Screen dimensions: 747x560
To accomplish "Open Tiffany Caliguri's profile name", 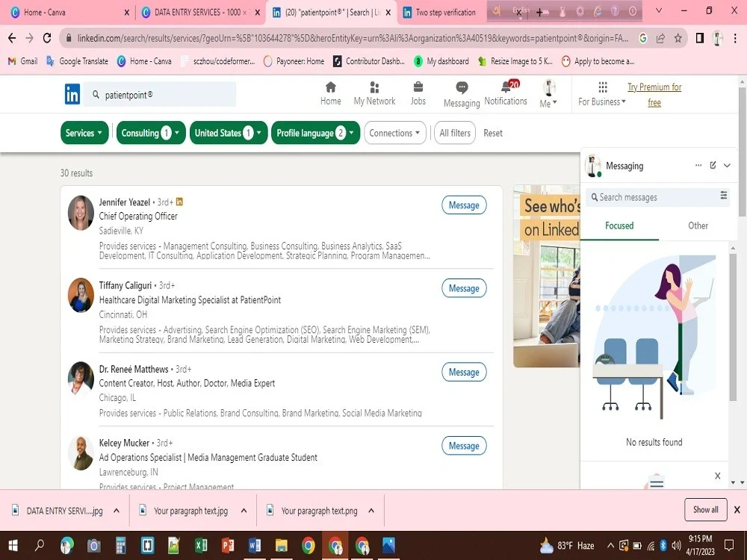I will [125, 286].
